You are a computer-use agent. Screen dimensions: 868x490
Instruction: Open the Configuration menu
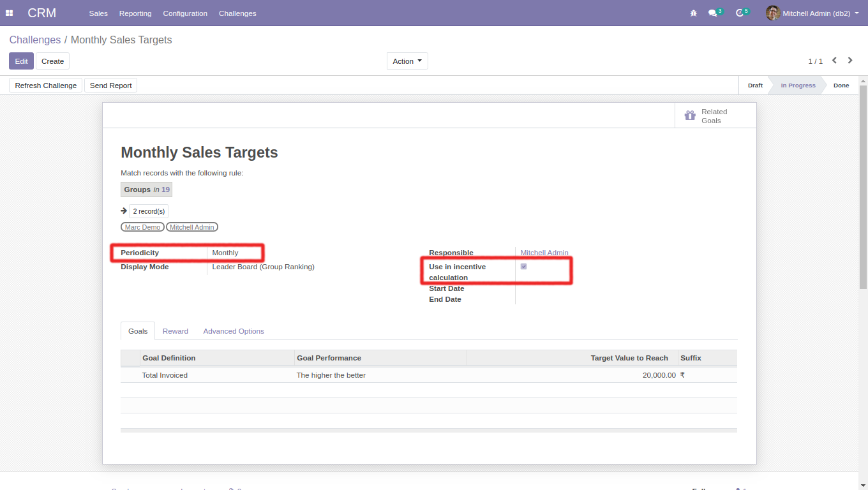point(185,13)
